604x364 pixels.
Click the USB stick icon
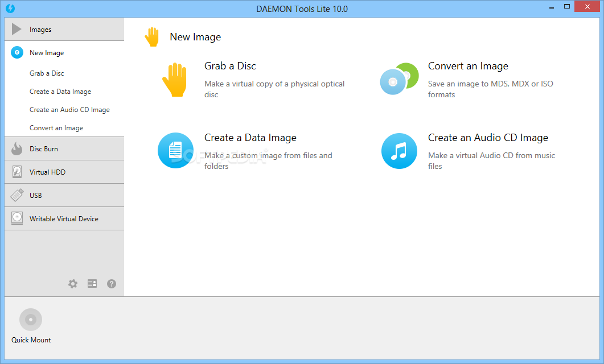pyautogui.click(x=15, y=195)
